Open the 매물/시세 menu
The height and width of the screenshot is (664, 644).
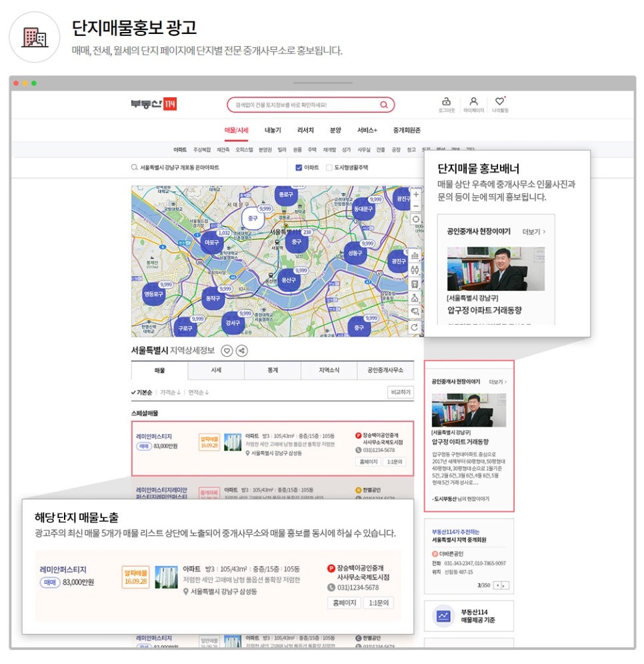pos(236,130)
